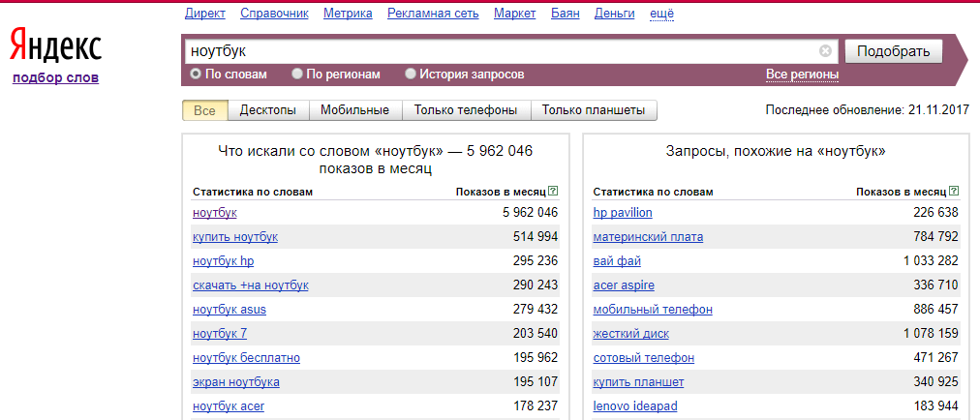Open the мобильный телефон similar query link

[653, 310]
